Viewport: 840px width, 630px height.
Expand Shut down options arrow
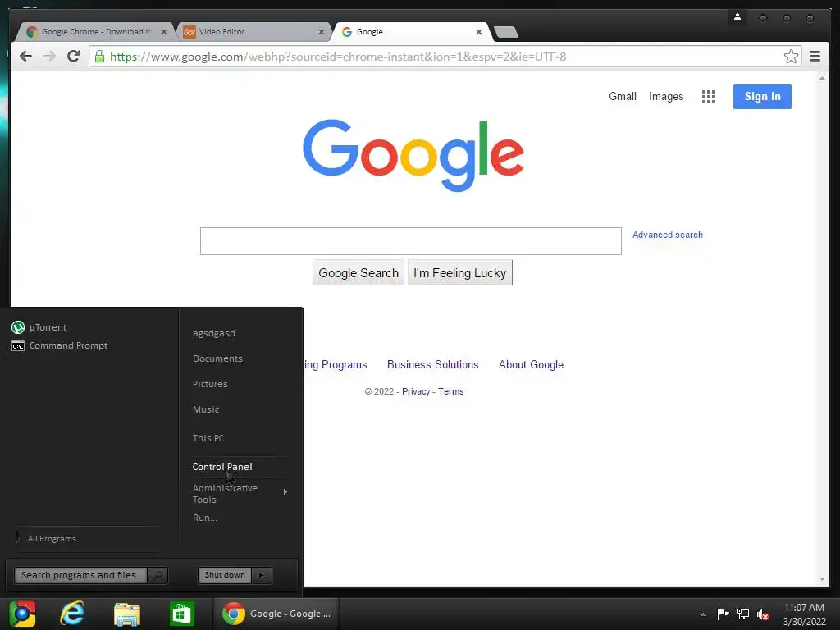coord(262,575)
